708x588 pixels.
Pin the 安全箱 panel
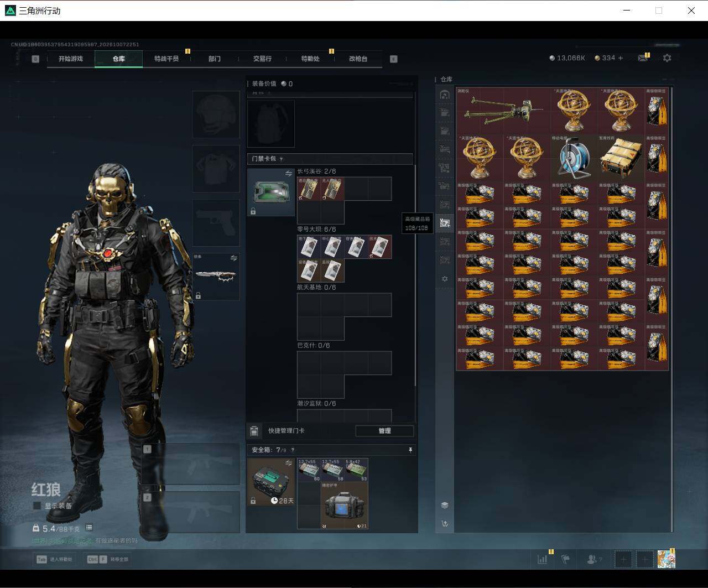click(410, 450)
